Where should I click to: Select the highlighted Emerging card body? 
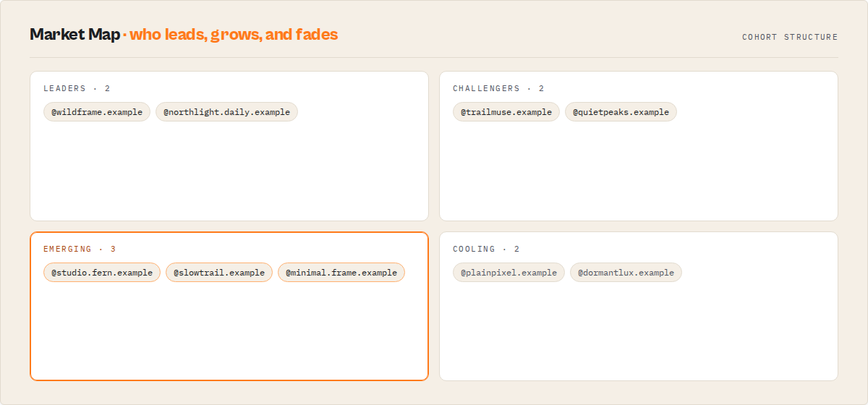[x=229, y=331]
